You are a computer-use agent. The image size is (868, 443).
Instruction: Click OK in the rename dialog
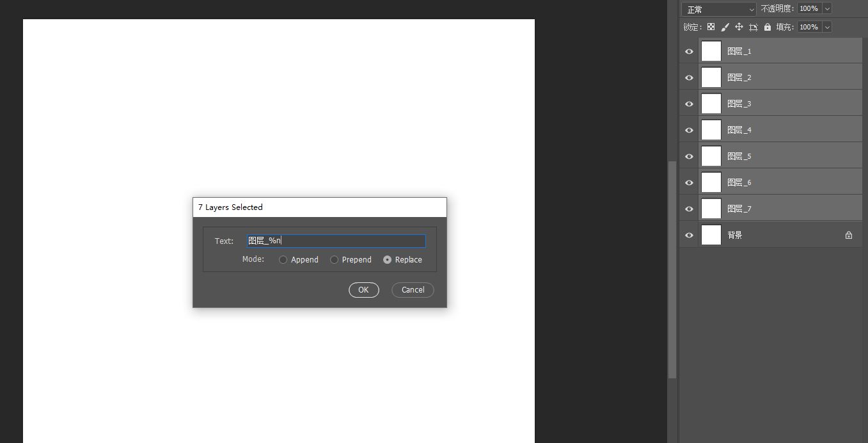click(364, 290)
